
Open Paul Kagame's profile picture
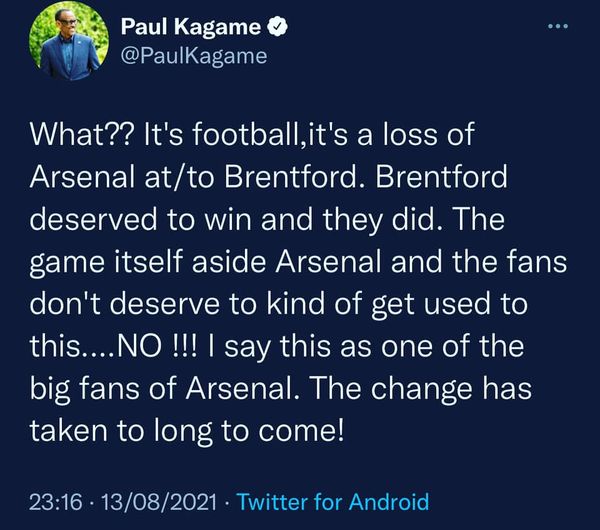(x=71, y=42)
